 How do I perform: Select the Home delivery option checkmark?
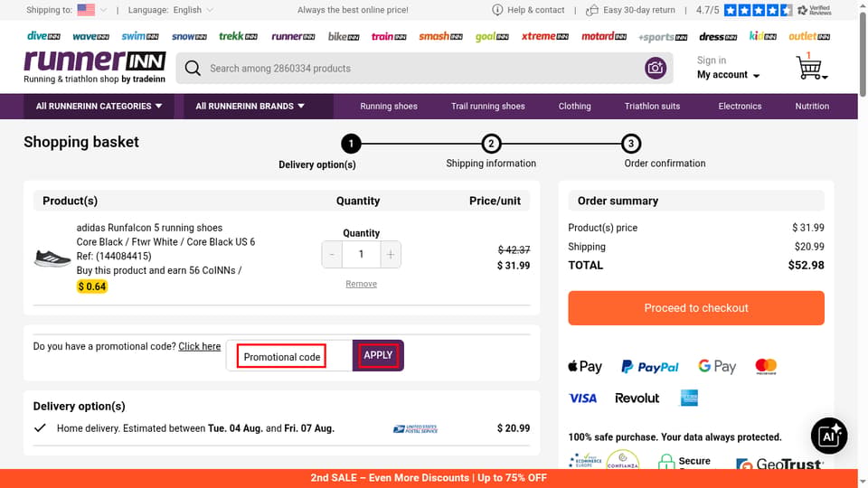40,427
